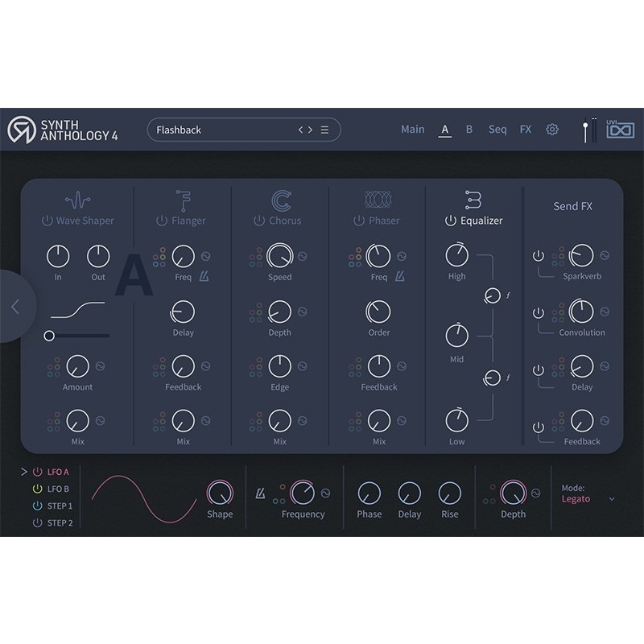This screenshot has height=644, width=644.
Task: Switch to the FX tab
Action: click(526, 130)
